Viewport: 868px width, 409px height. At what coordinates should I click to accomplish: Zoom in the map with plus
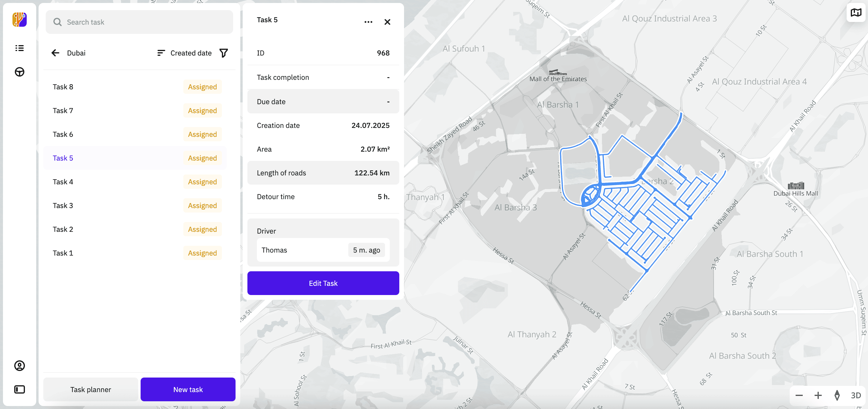[818, 395]
